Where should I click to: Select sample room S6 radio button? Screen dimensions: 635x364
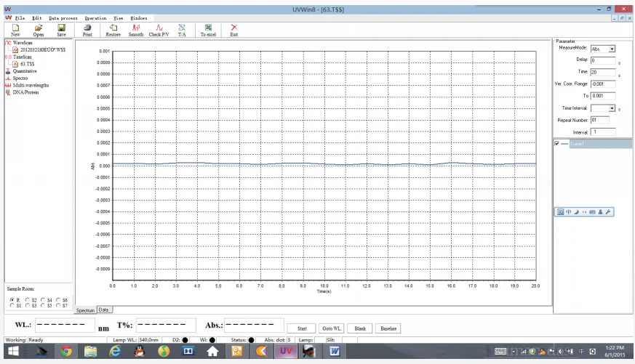[58, 299]
